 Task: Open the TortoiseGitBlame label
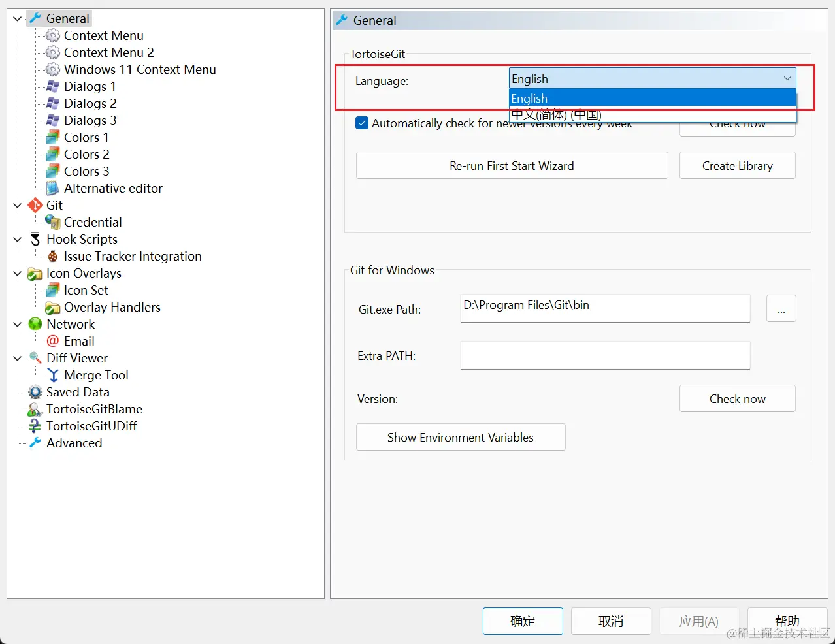(94, 409)
